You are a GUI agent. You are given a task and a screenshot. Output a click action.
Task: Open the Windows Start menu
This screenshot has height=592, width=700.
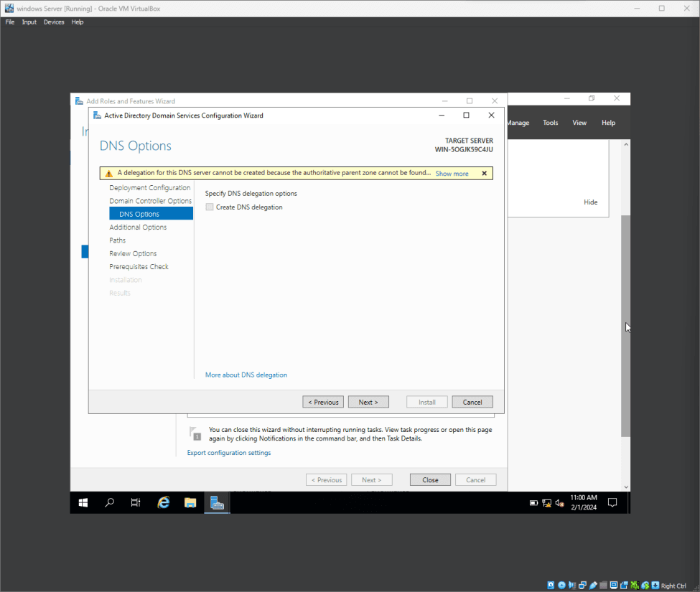point(83,503)
